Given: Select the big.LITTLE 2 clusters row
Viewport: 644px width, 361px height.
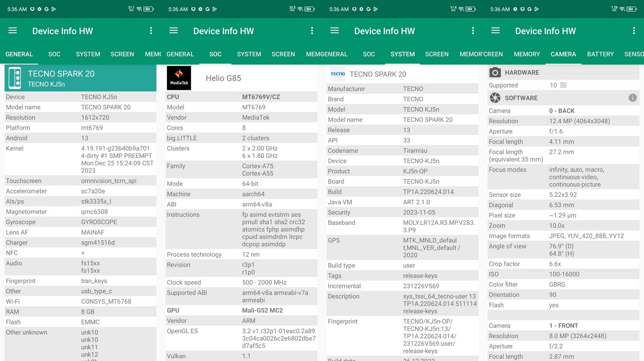Looking at the screenshot, I should coord(241,138).
